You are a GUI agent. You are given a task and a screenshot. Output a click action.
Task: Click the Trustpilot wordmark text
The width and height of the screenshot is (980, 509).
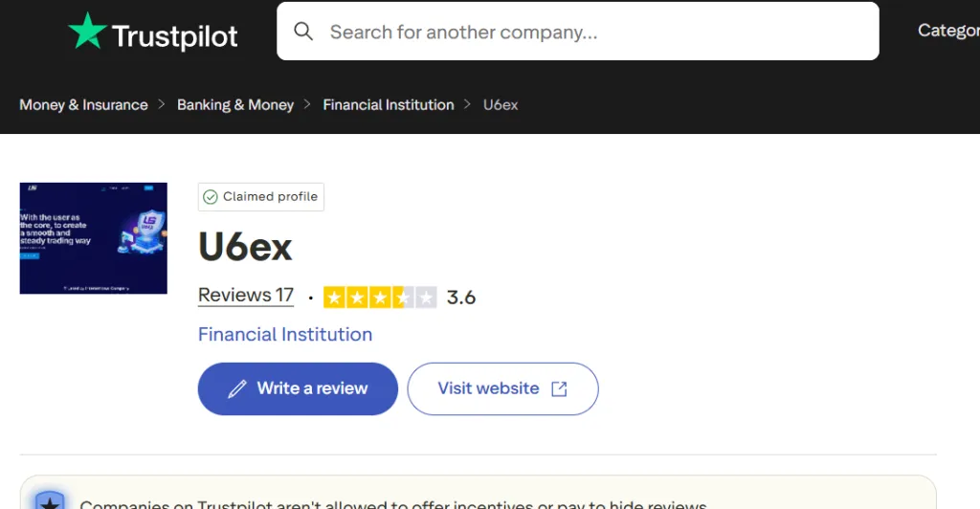(175, 36)
